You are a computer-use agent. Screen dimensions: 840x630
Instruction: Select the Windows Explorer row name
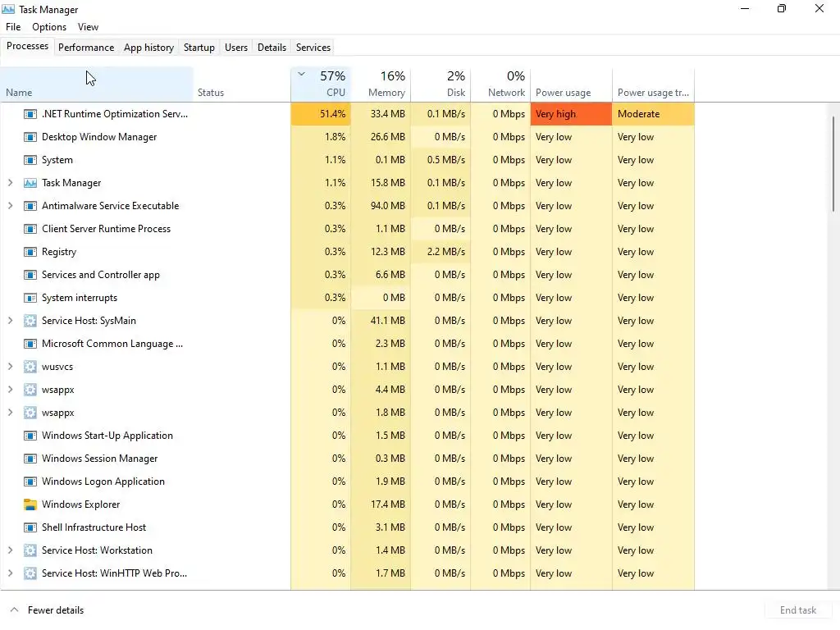click(x=81, y=504)
